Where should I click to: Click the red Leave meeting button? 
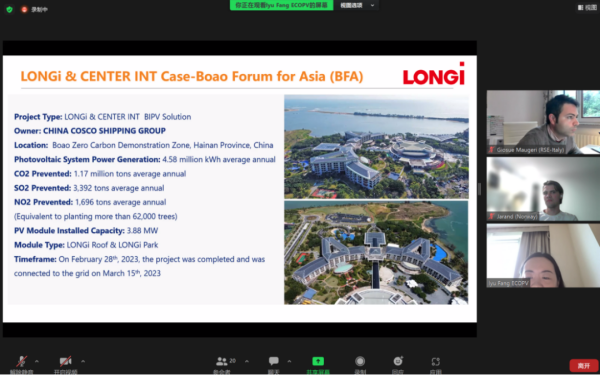(x=584, y=366)
